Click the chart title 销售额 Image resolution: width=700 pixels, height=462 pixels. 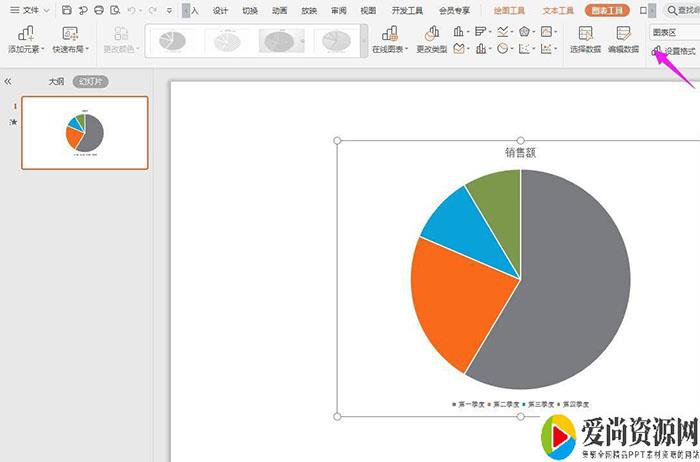[x=520, y=153]
